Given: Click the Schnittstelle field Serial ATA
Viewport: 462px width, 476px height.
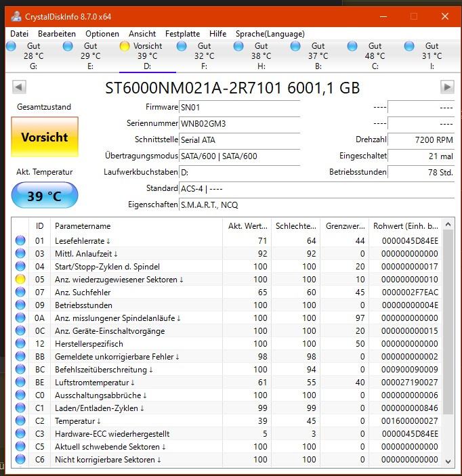Looking at the screenshot, I should pyautogui.click(x=240, y=140).
